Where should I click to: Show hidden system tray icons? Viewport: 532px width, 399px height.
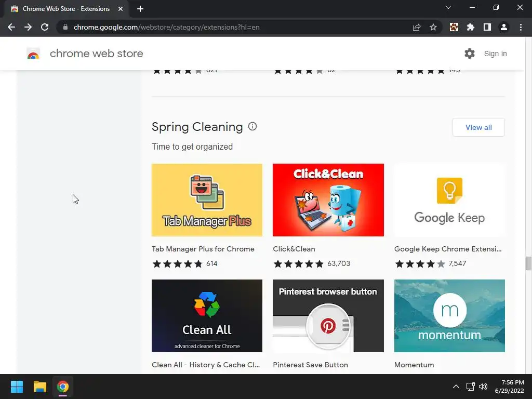point(456,387)
